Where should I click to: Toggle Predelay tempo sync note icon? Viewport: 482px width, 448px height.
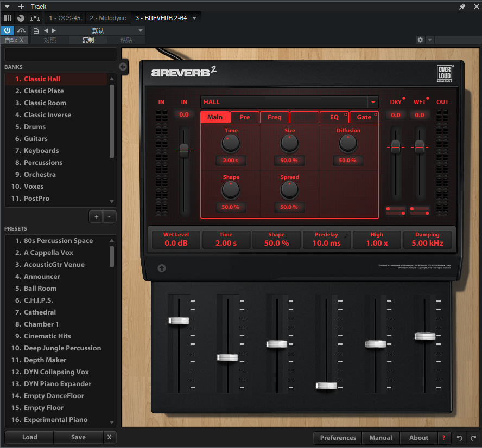click(x=346, y=235)
